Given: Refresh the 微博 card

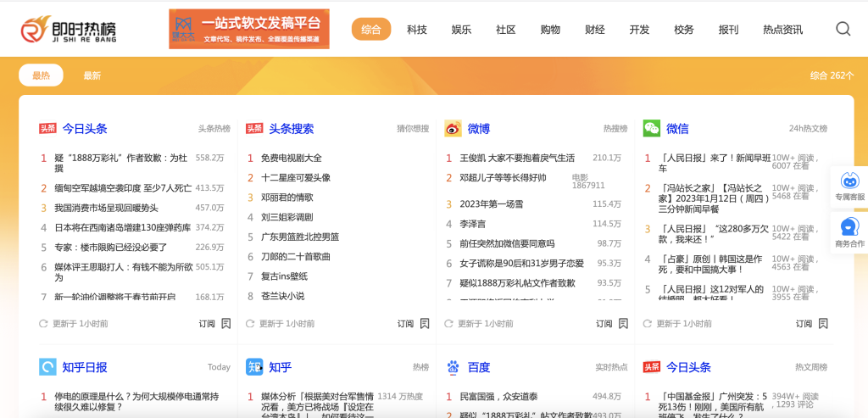Looking at the screenshot, I should [449, 323].
